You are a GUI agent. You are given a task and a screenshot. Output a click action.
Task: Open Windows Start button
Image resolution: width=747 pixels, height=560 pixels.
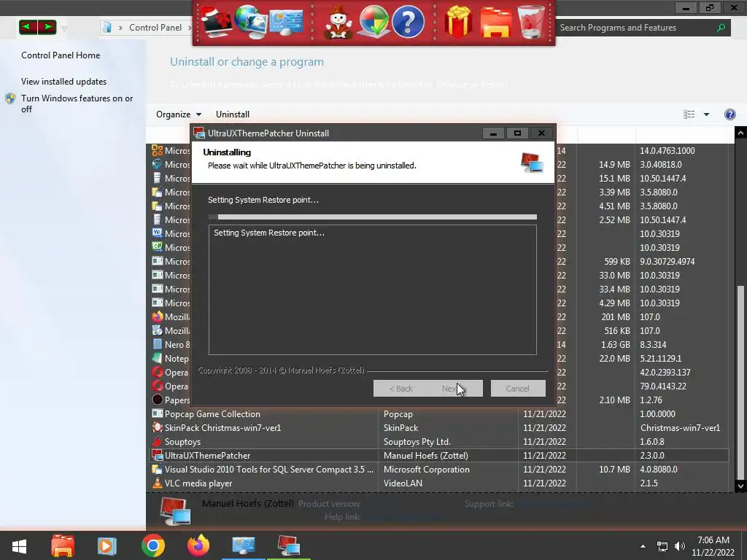19,545
